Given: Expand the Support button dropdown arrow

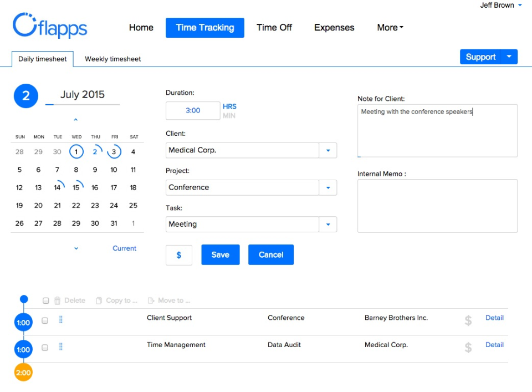Looking at the screenshot, I should point(509,57).
